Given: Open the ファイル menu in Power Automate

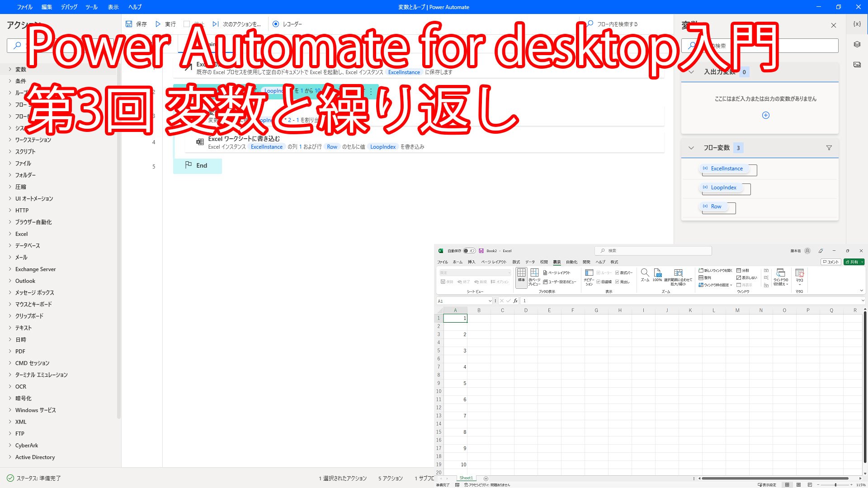Looking at the screenshot, I should (24, 7).
